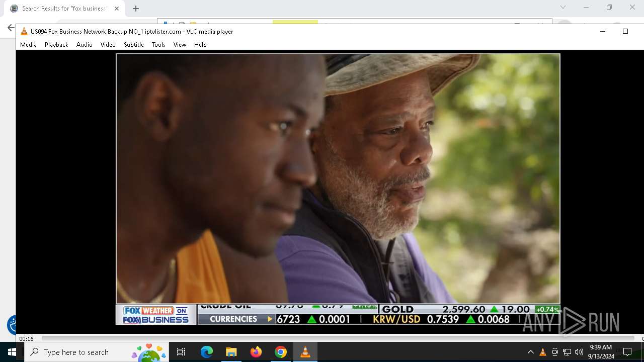Click the video playback area

click(338, 189)
